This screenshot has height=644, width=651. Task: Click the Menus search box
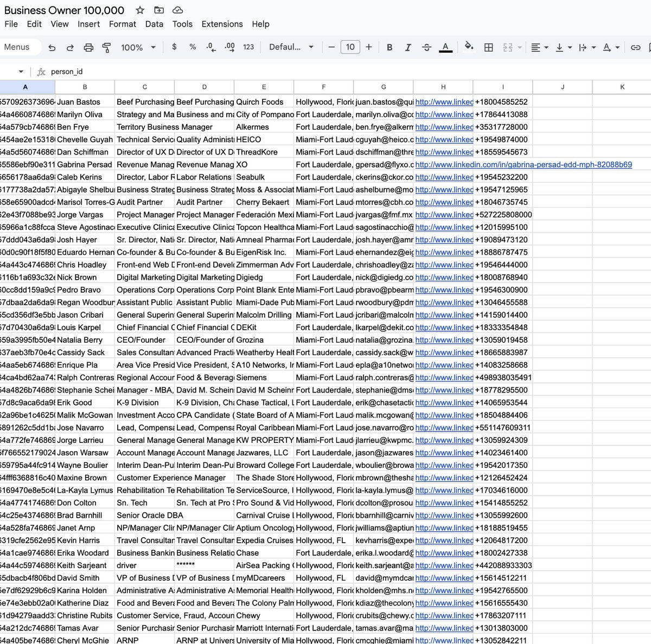coord(21,47)
